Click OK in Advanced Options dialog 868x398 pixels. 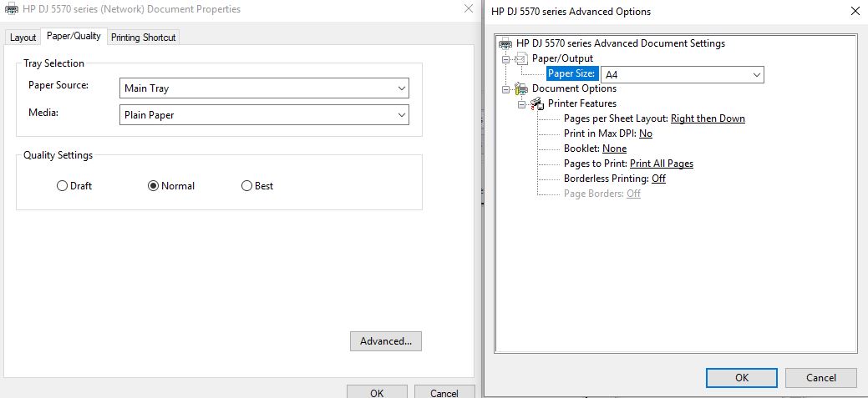pyautogui.click(x=742, y=377)
